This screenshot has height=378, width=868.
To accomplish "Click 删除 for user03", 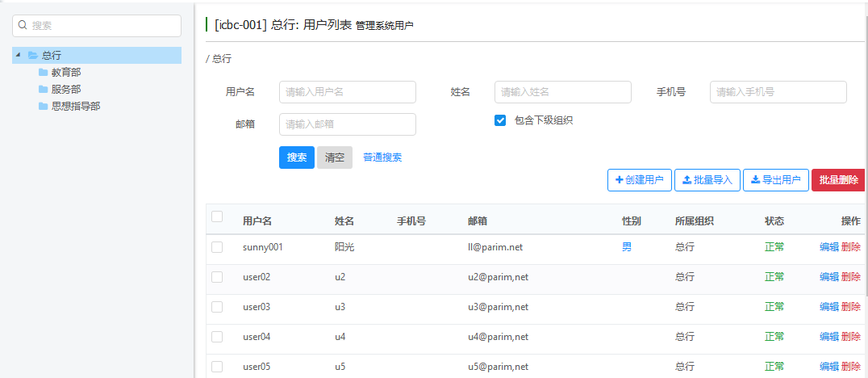I will [851, 306].
